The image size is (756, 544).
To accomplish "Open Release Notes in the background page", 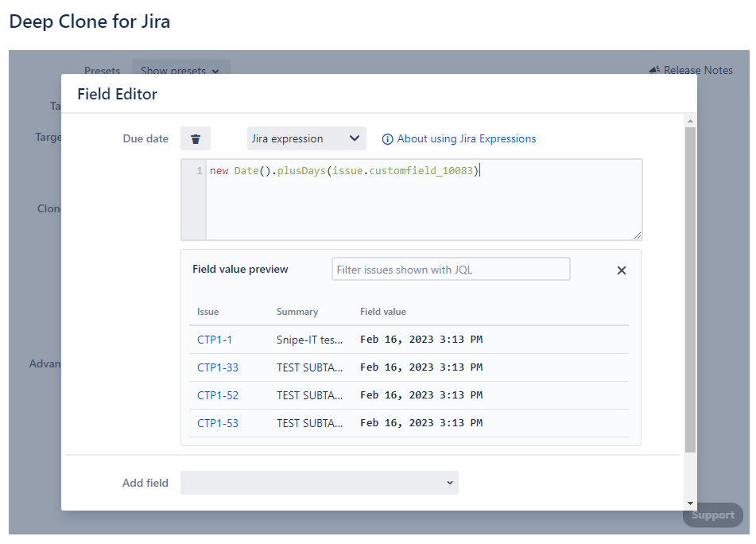I will pos(698,71).
